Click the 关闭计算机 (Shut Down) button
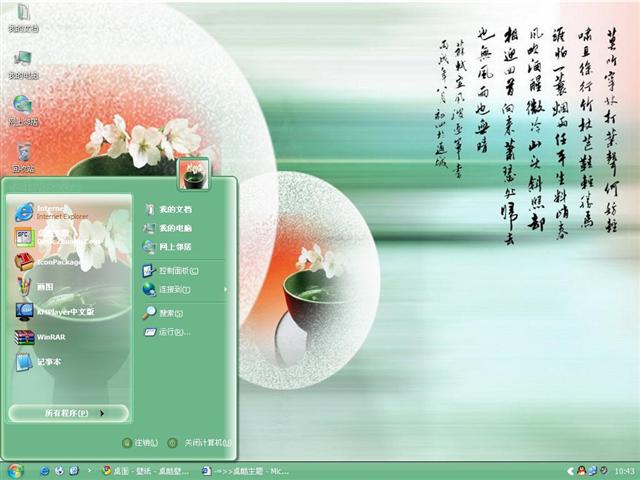Viewport: 640px width, 480px height. click(200, 442)
